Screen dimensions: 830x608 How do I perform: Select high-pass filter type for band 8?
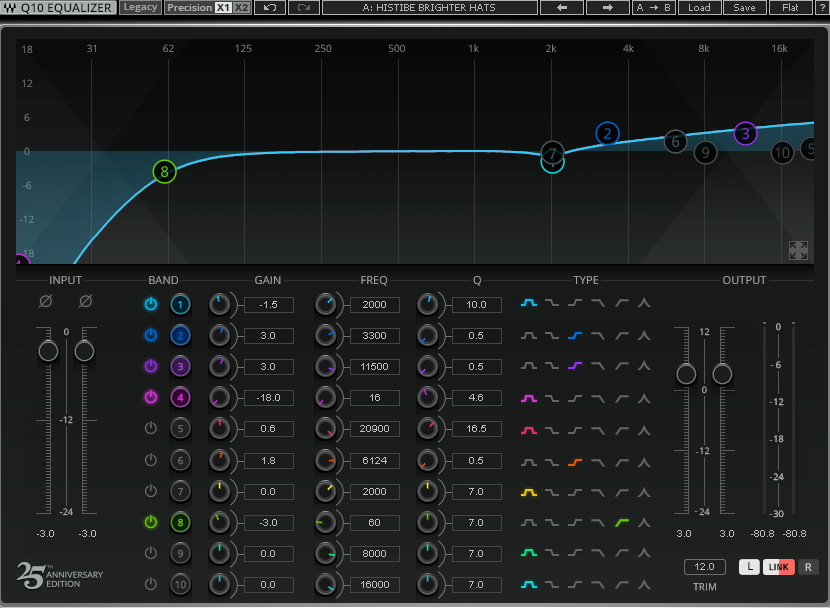[x=621, y=523]
